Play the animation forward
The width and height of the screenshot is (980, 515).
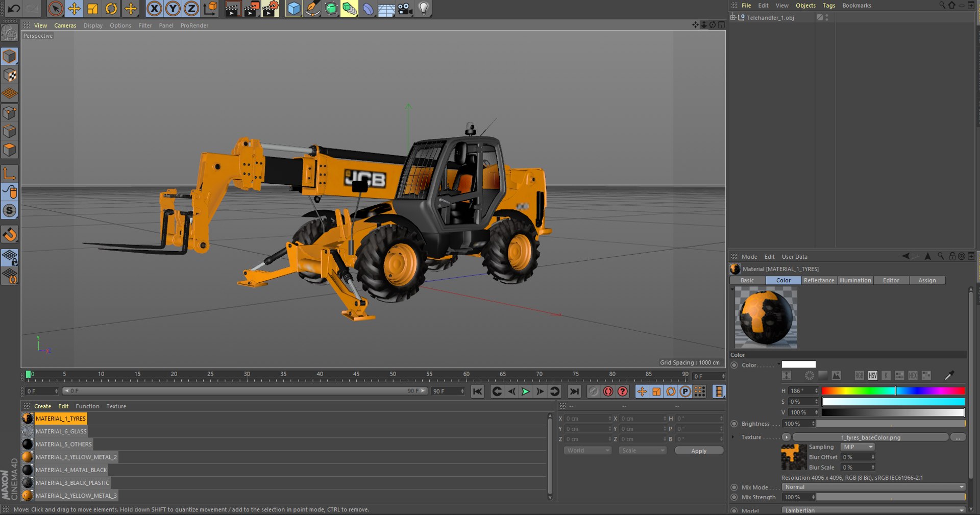pyautogui.click(x=525, y=391)
